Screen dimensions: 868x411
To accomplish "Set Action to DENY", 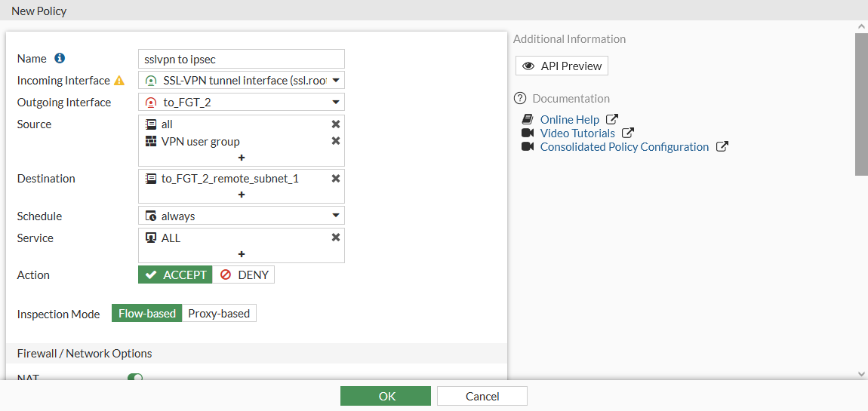I will pyautogui.click(x=244, y=275).
